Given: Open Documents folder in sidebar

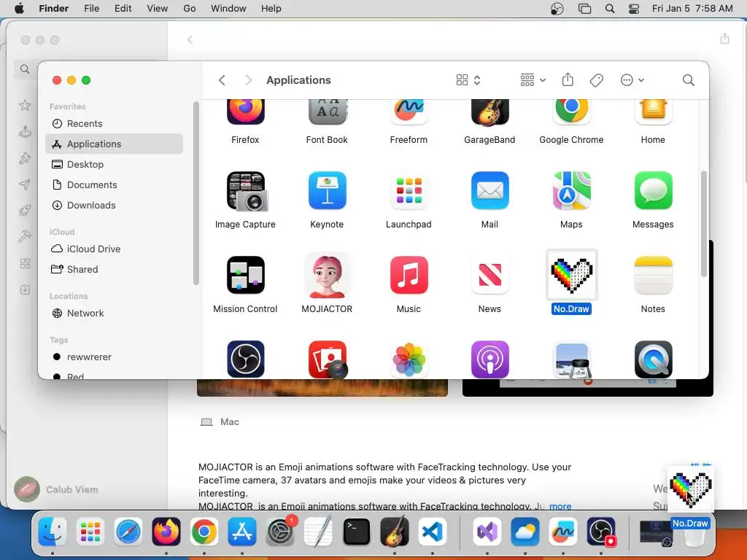Looking at the screenshot, I should pyautogui.click(x=115, y=184).
